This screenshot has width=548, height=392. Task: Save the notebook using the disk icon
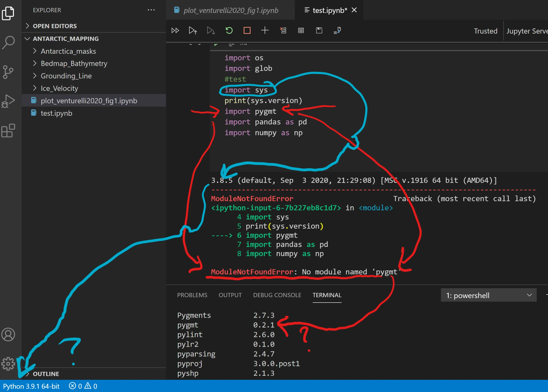[319, 31]
